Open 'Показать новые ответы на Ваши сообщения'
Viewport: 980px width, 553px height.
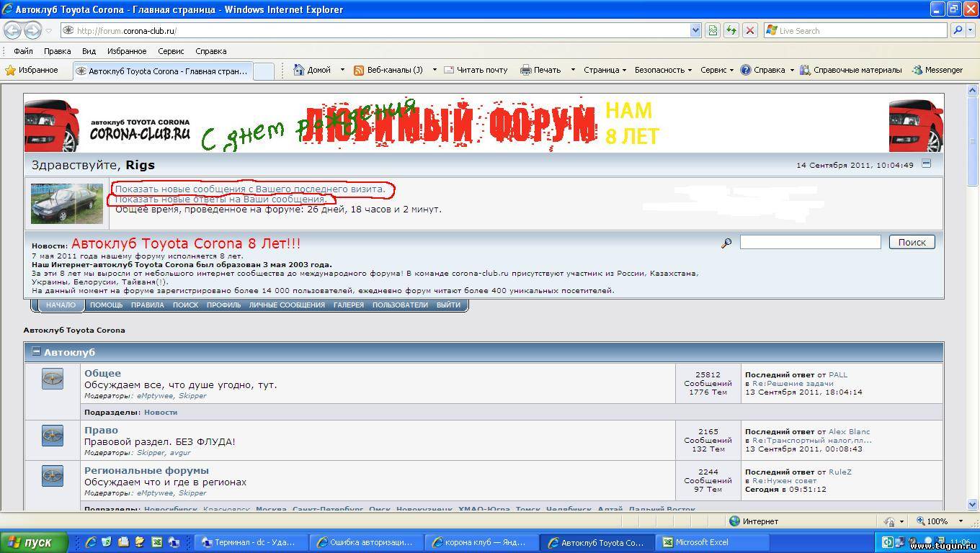tap(221, 199)
